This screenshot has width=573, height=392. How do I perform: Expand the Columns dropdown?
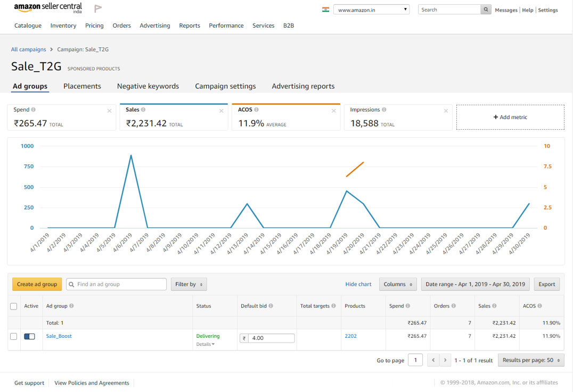[398, 284]
